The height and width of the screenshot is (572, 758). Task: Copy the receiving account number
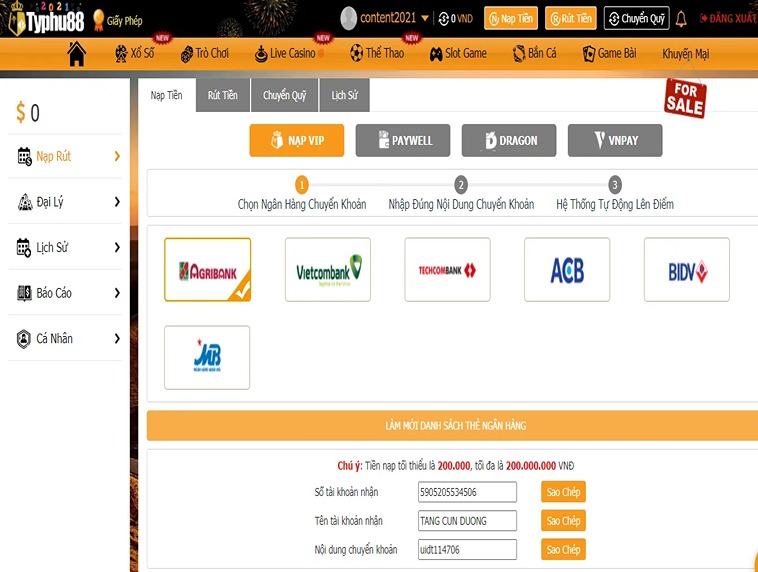point(563,492)
